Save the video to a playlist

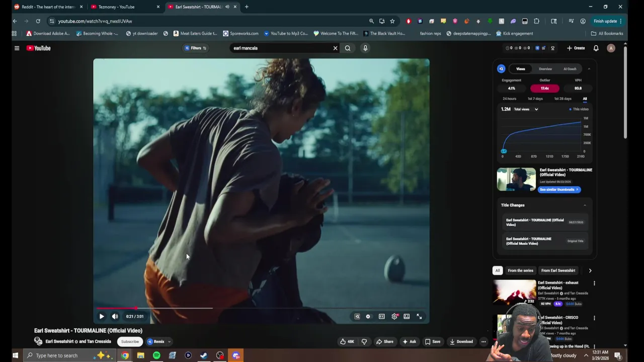[x=433, y=341]
